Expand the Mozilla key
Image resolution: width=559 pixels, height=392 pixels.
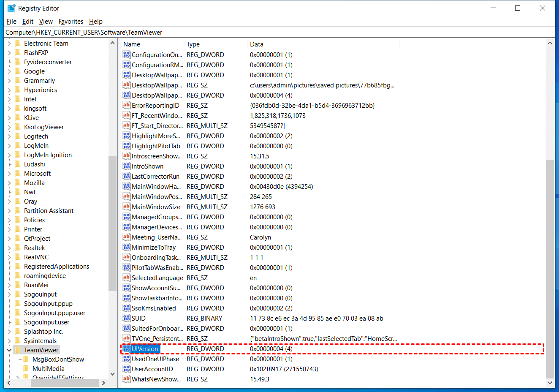(9, 183)
